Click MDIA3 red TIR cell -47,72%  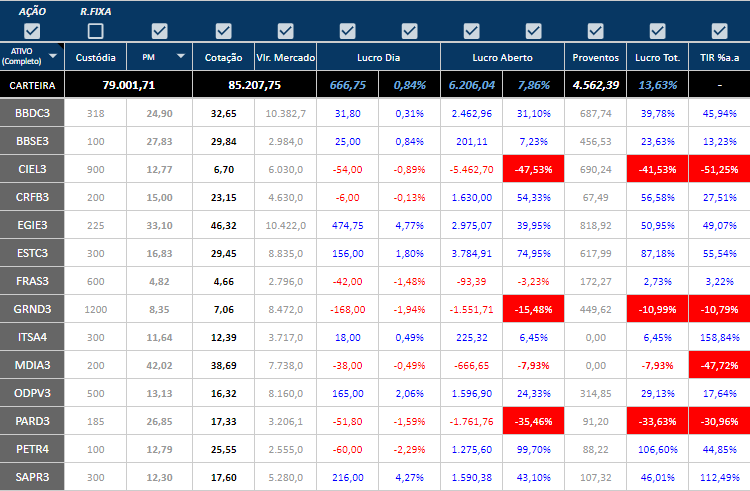[719, 365]
